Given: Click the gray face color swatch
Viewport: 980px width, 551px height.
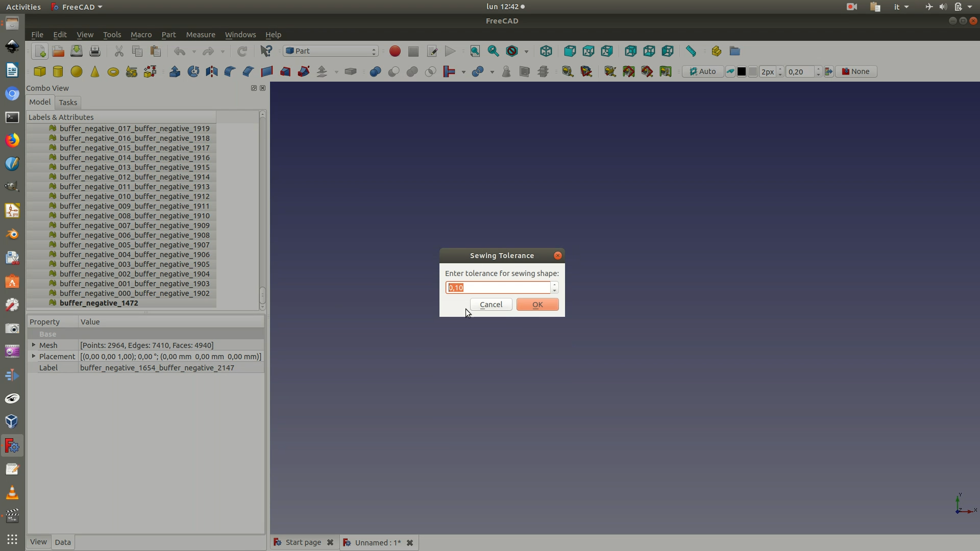Looking at the screenshot, I should click(x=753, y=71).
